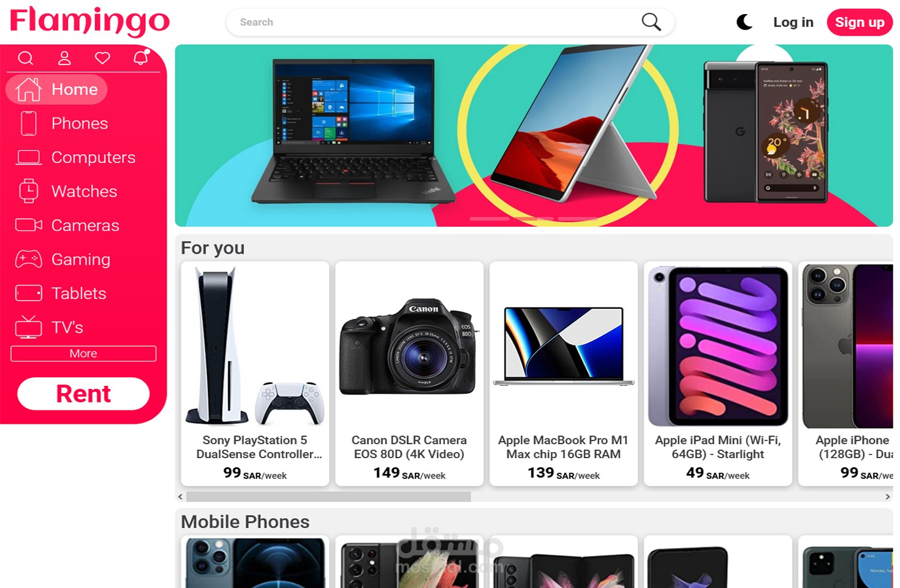Click the white Rent button
Viewport: 900px width, 588px height.
[x=83, y=394]
